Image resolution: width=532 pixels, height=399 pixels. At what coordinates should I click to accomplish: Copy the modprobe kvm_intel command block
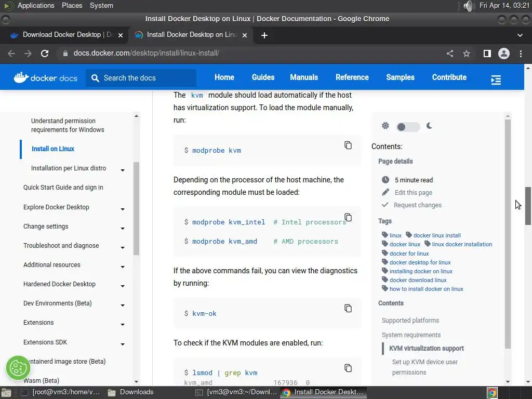click(348, 217)
